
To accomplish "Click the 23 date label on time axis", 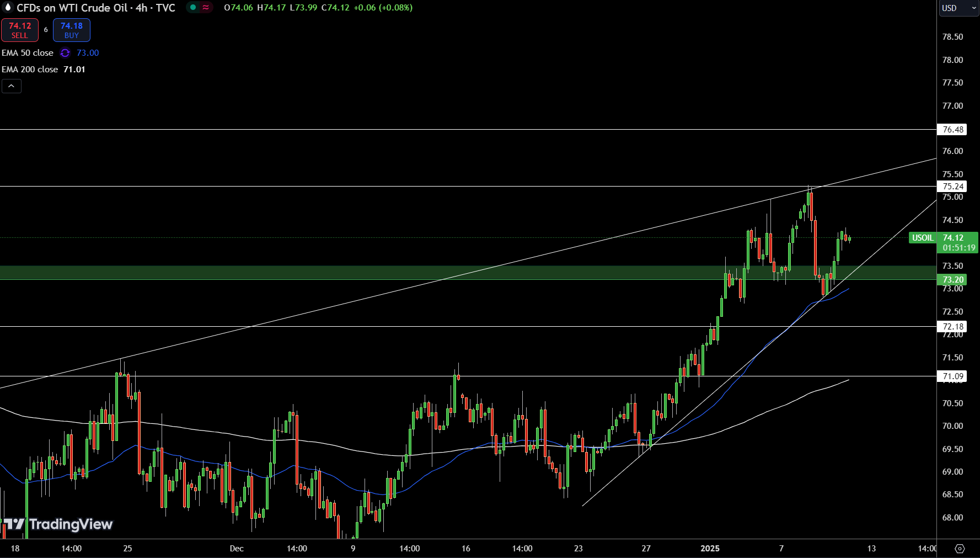I will tap(578, 549).
